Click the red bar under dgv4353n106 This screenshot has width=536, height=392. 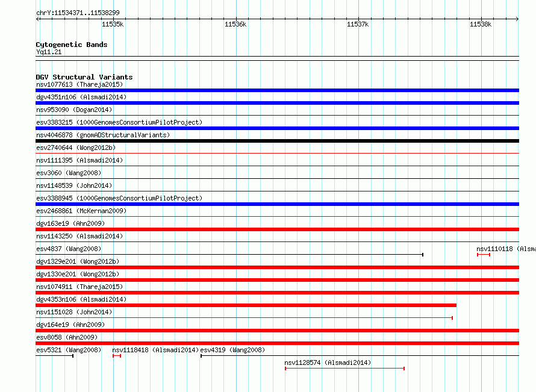click(x=246, y=305)
